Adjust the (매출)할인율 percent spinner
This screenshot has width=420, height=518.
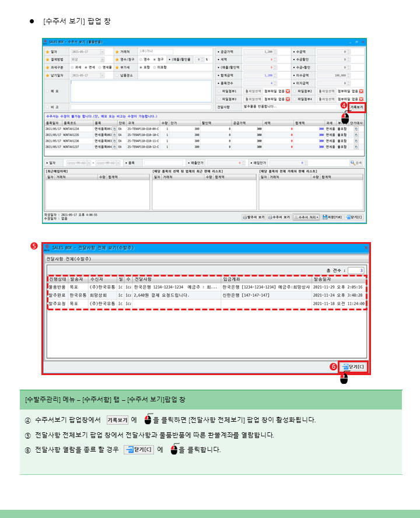click(203, 60)
